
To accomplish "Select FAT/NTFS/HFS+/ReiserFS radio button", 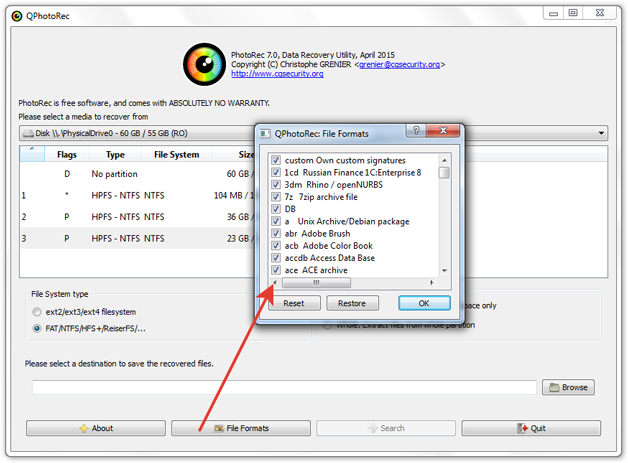I will (x=37, y=328).
